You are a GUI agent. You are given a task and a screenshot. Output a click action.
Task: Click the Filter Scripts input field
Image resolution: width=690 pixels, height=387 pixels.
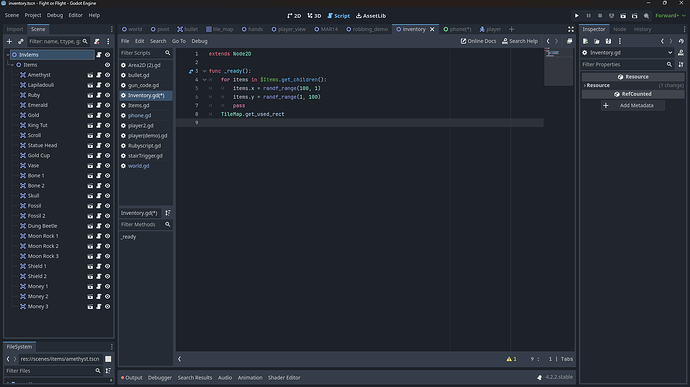142,53
